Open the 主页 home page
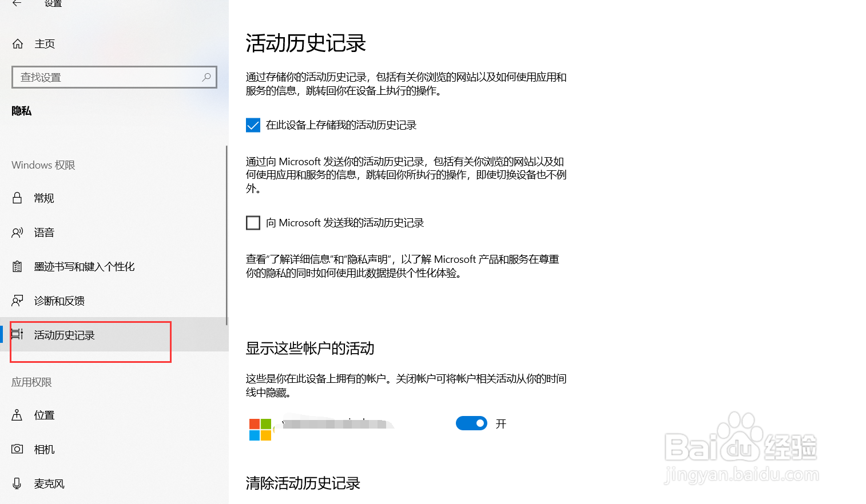 pyautogui.click(x=114, y=44)
